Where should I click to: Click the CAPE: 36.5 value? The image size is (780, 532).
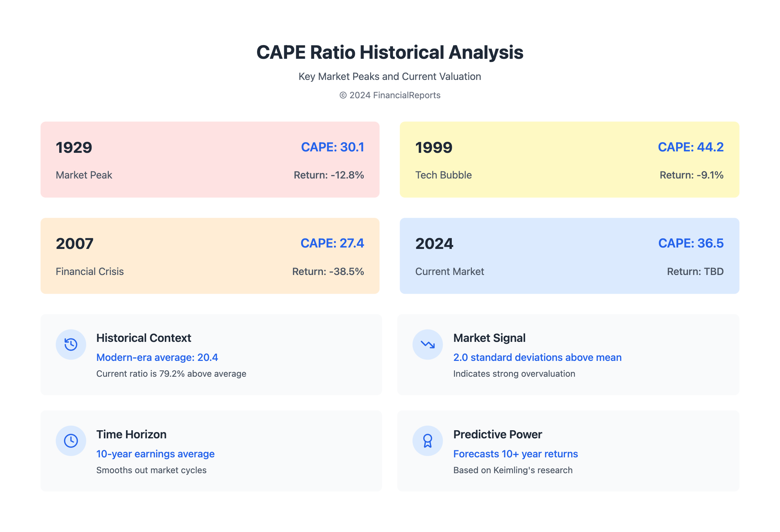(x=691, y=243)
